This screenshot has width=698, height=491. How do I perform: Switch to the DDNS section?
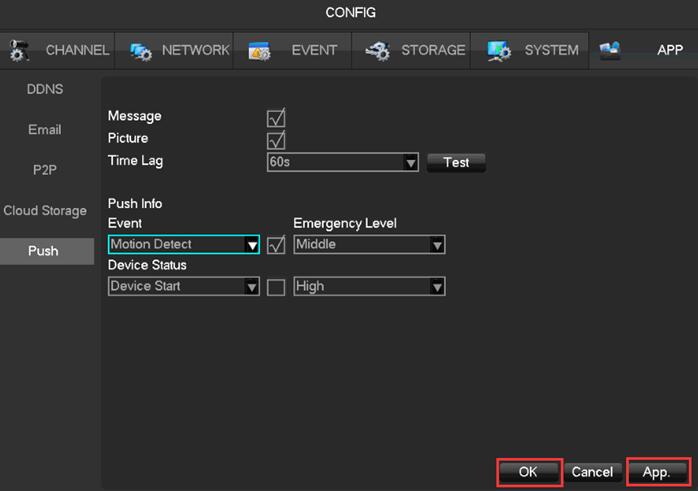[x=45, y=89]
